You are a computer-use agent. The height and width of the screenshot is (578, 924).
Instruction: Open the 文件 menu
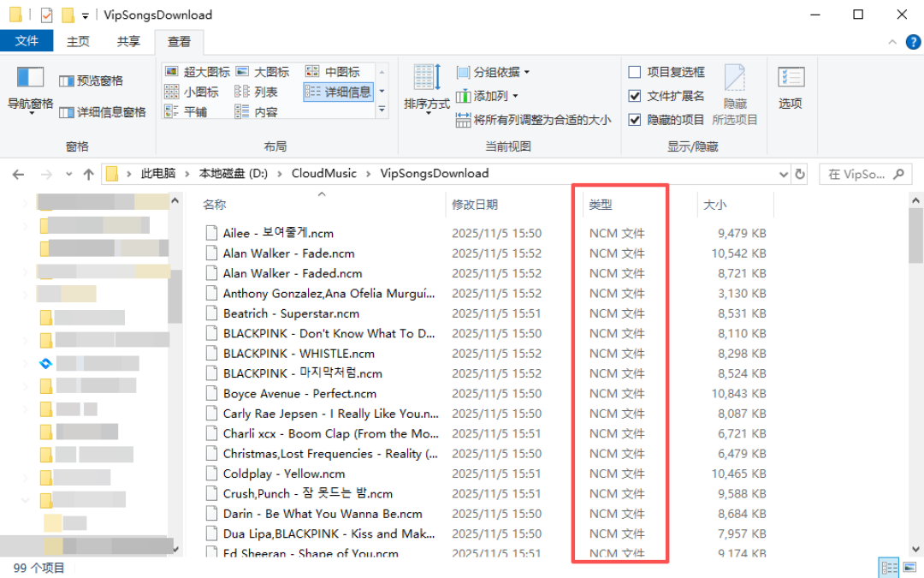point(27,41)
